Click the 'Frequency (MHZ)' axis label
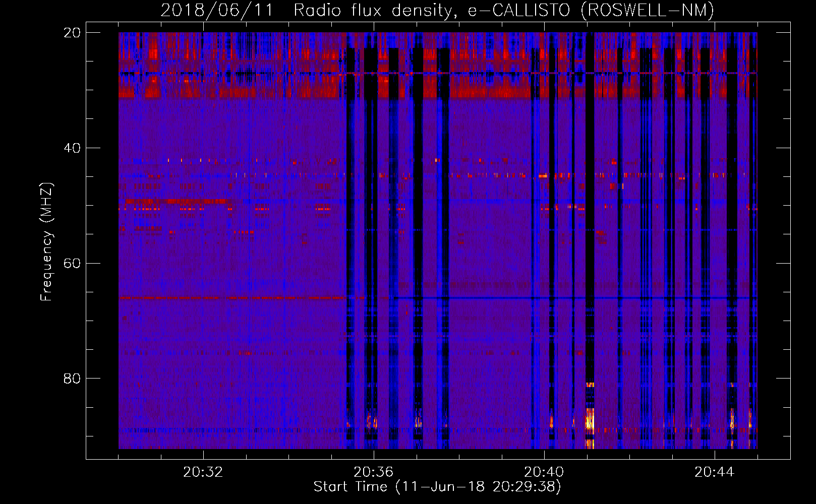 (x=46, y=242)
